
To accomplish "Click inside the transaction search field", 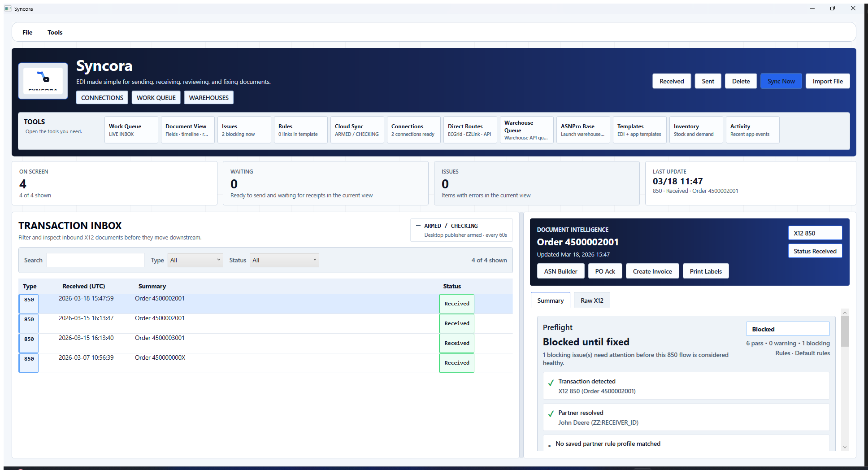I will click(x=95, y=260).
